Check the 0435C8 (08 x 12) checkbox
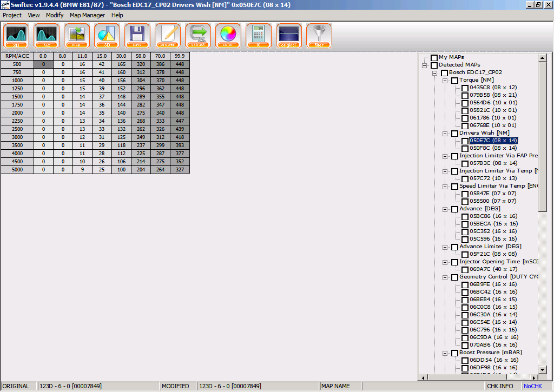The height and width of the screenshot is (392, 554). coord(465,88)
